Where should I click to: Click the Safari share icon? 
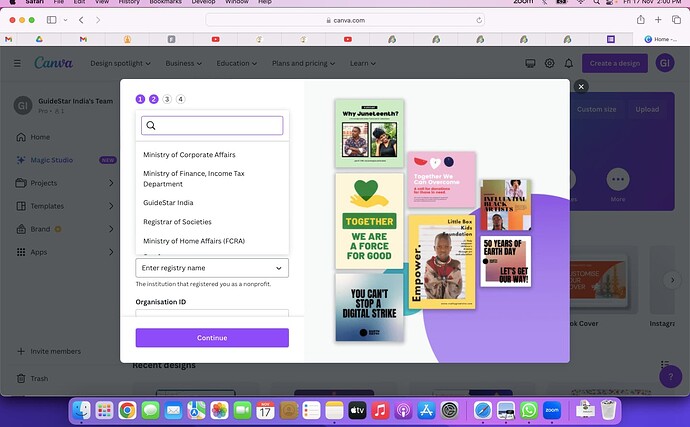click(640, 20)
